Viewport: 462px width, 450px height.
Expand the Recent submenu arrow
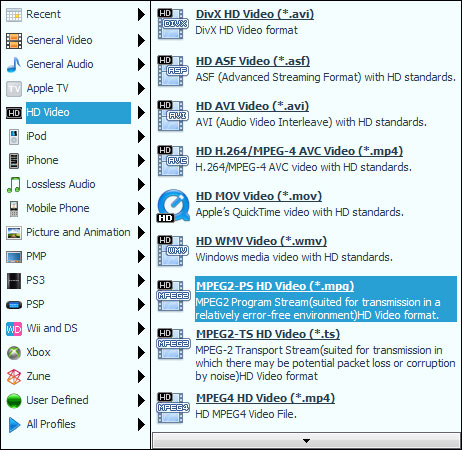pyautogui.click(x=141, y=14)
